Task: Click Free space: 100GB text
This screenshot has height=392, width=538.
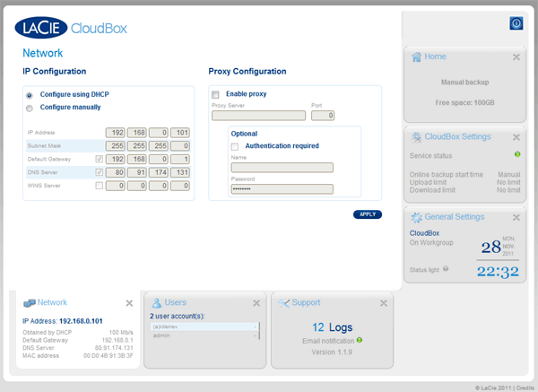Action: tap(464, 102)
